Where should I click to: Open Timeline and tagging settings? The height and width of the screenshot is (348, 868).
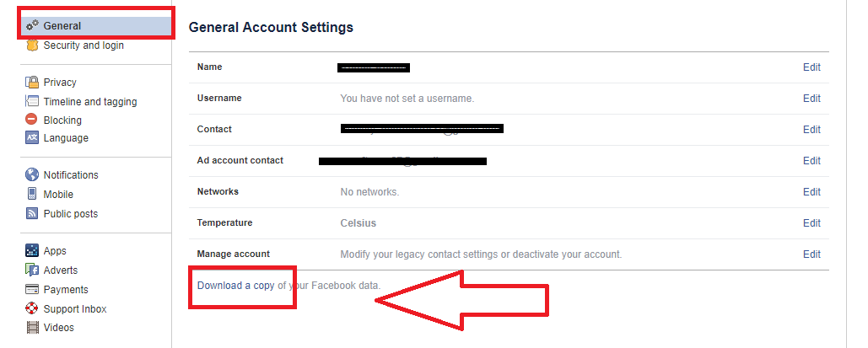[x=89, y=102]
